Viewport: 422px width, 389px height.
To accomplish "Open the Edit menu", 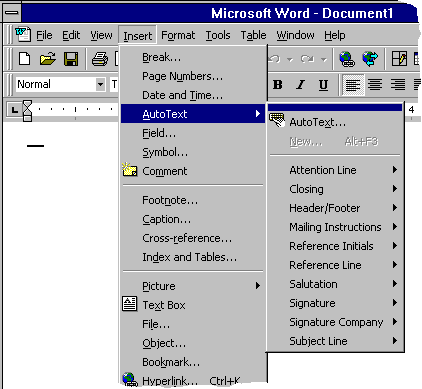I will (x=71, y=35).
